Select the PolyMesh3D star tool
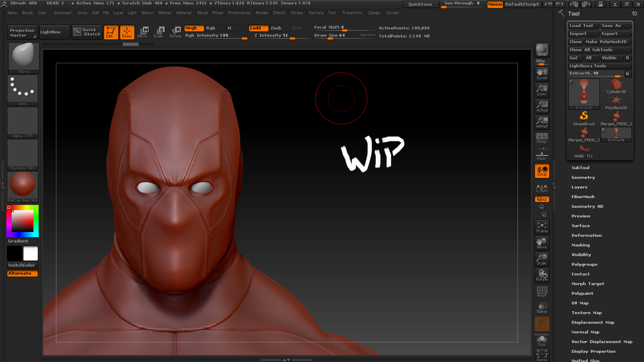Viewport: 644px width, 362px height. 616,103
